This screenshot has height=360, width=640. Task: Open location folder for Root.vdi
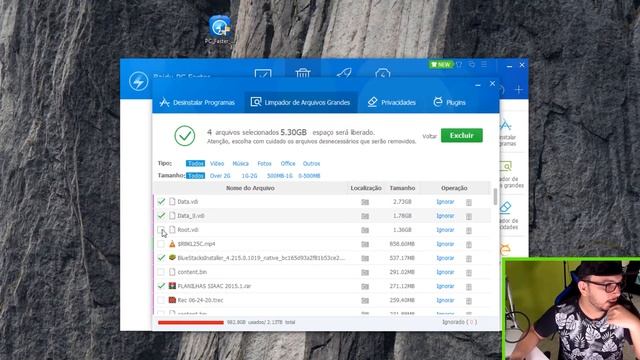365,230
